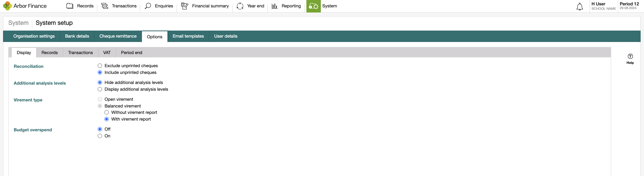The width and height of the screenshot is (644, 176).
Task: Open the Transactions menu
Action: [124, 6]
